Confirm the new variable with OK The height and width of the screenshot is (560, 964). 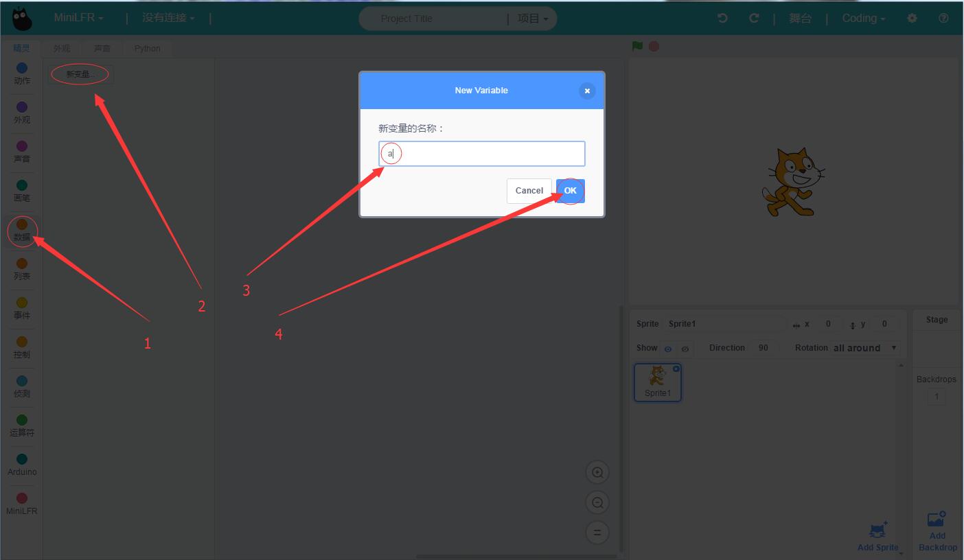point(571,191)
